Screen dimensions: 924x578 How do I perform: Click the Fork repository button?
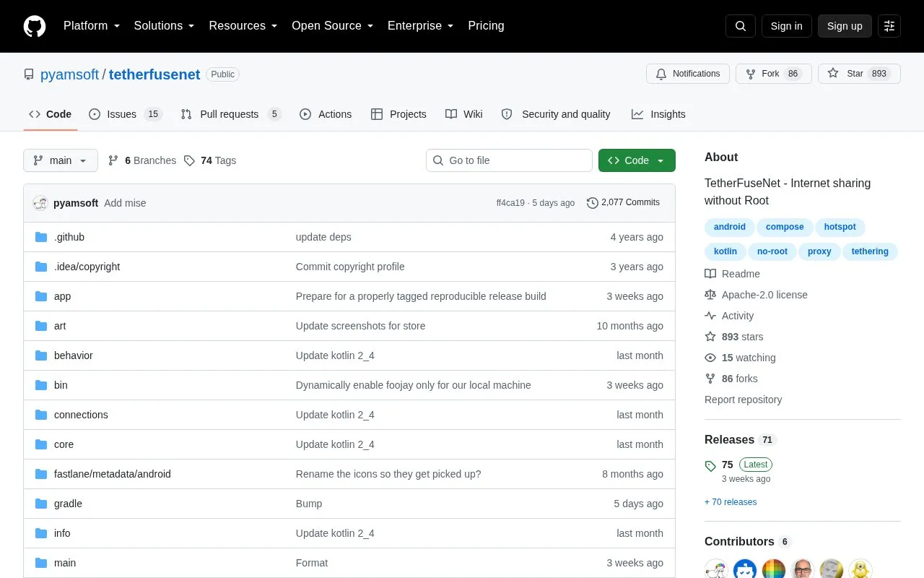click(x=773, y=74)
